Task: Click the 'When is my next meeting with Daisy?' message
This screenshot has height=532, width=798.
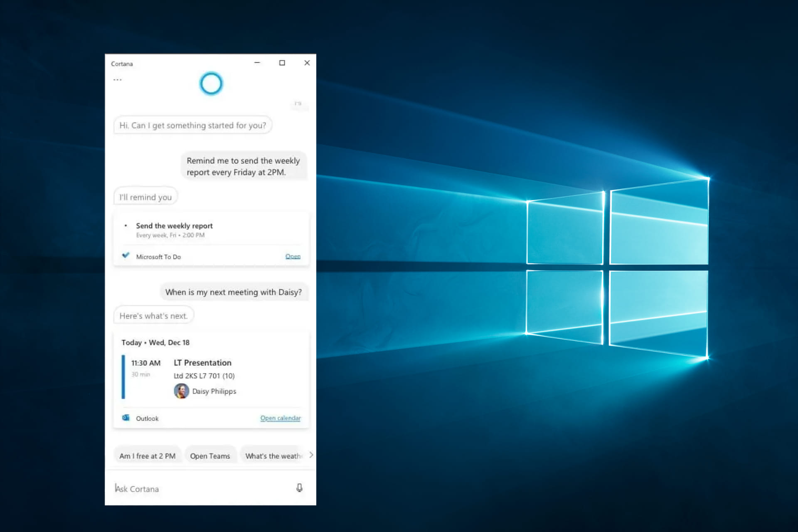Action: click(x=234, y=292)
